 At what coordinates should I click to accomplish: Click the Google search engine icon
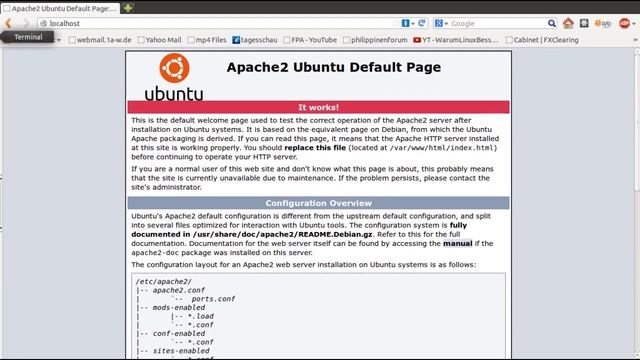[438, 23]
